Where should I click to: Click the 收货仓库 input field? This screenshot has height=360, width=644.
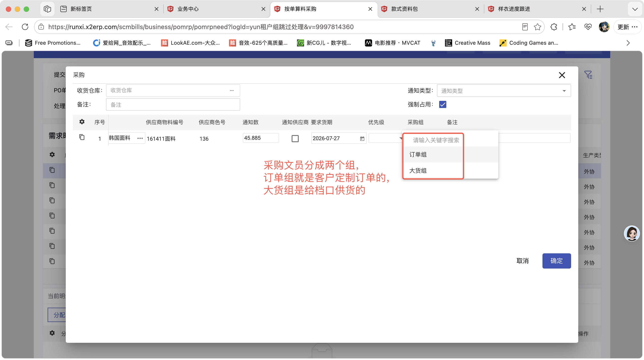[173, 91]
